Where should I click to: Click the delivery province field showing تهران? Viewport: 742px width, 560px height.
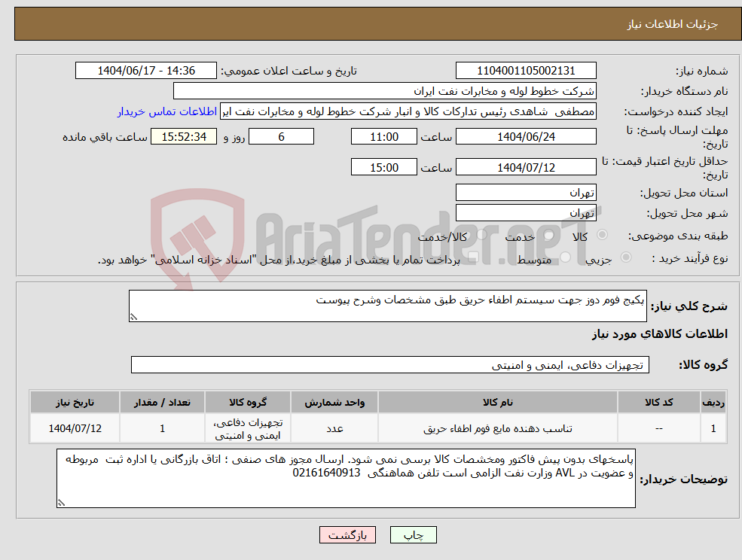tap(526, 192)
